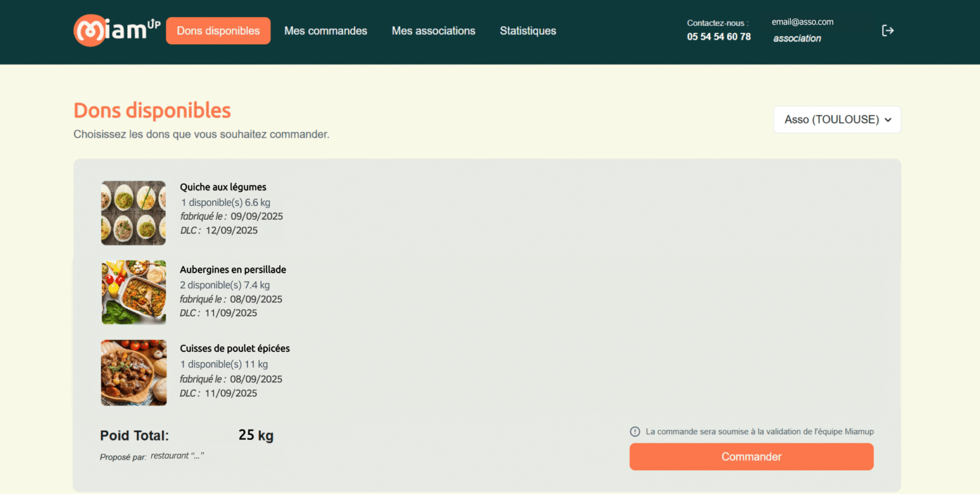
Task: Click the 25 kg total weight value
Action: coord(256,435)
